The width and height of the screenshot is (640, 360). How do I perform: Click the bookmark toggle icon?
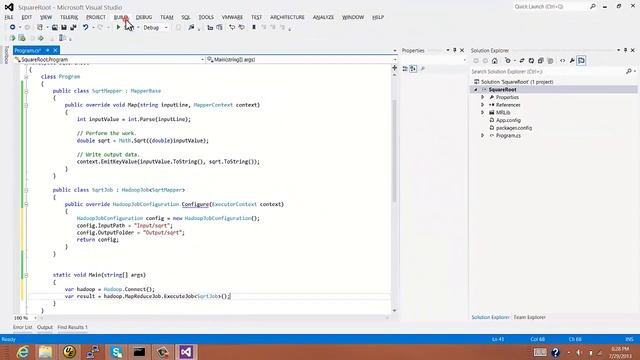(254, 27)
